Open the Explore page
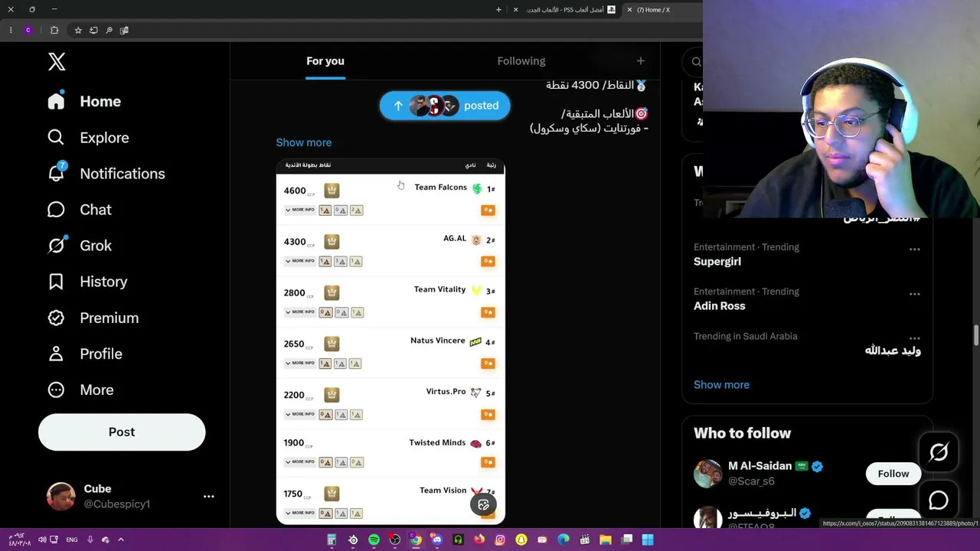 88,138
